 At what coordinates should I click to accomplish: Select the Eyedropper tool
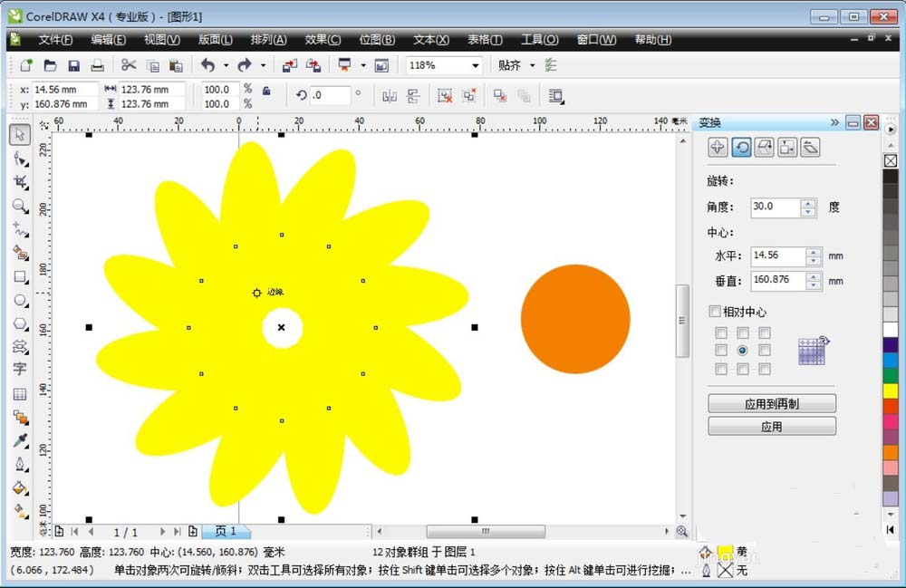[20, 441]
